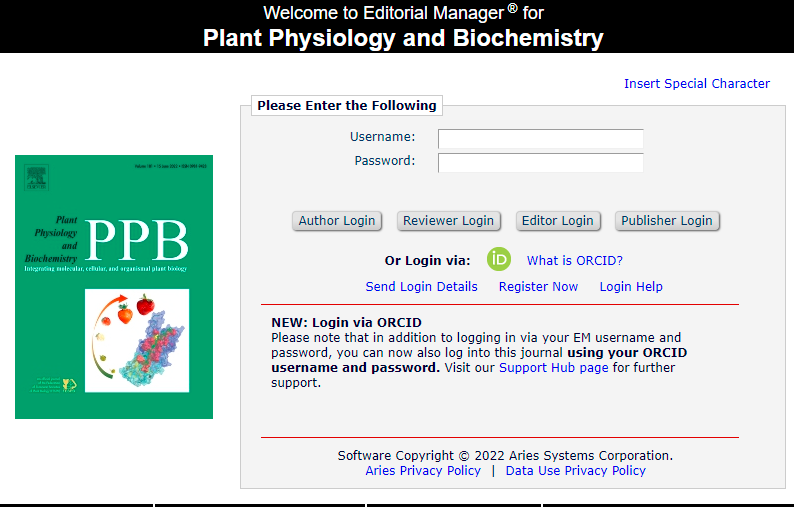
Task: Click the fruit and protein illustration on the cover
Action: coord(137,340)
